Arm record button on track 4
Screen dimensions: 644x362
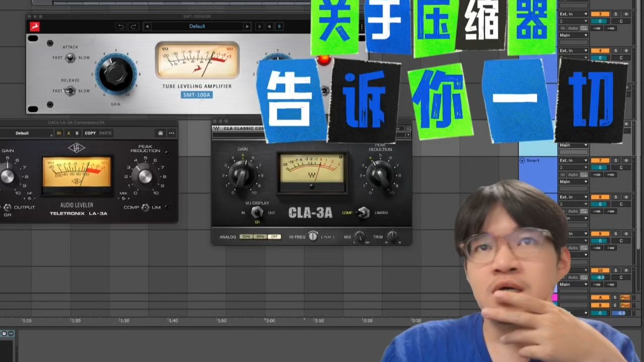pyautogui.click(x=626, y=50)
